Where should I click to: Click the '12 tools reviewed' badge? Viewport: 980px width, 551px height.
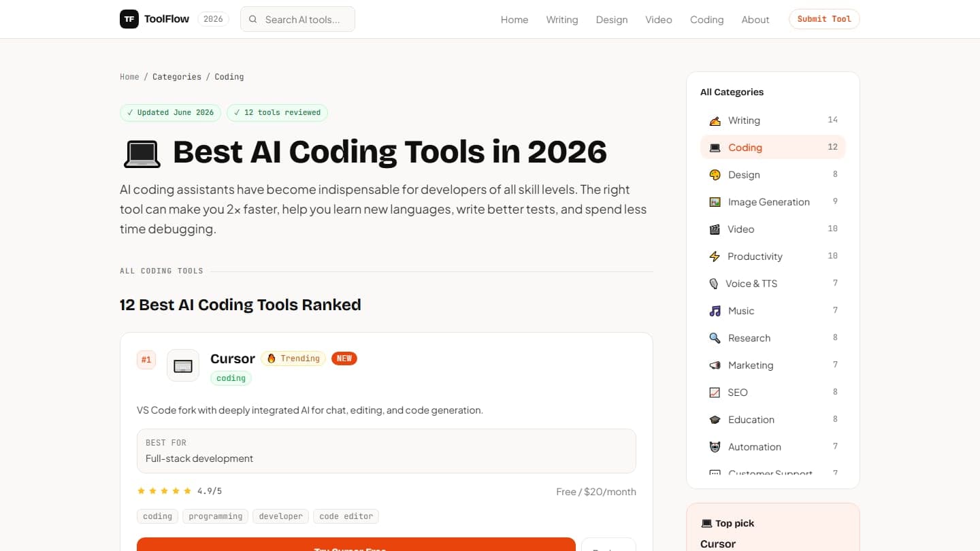pos(277,112)
